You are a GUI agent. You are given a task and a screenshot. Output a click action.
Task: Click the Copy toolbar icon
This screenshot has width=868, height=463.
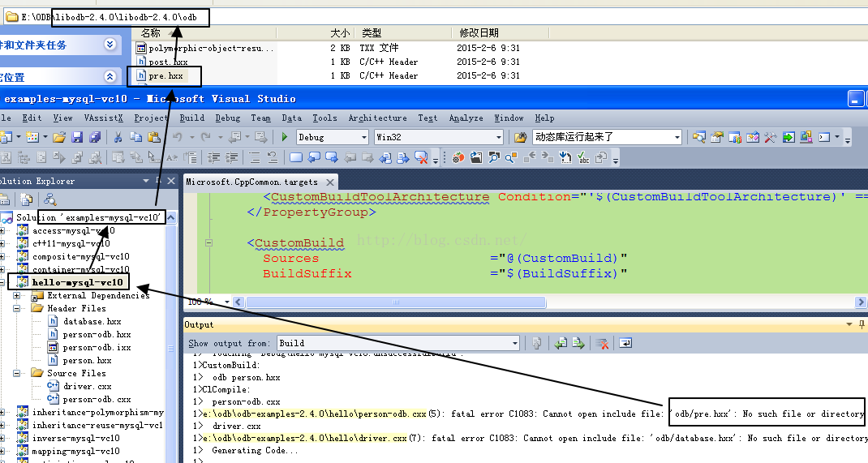[135, 137]
